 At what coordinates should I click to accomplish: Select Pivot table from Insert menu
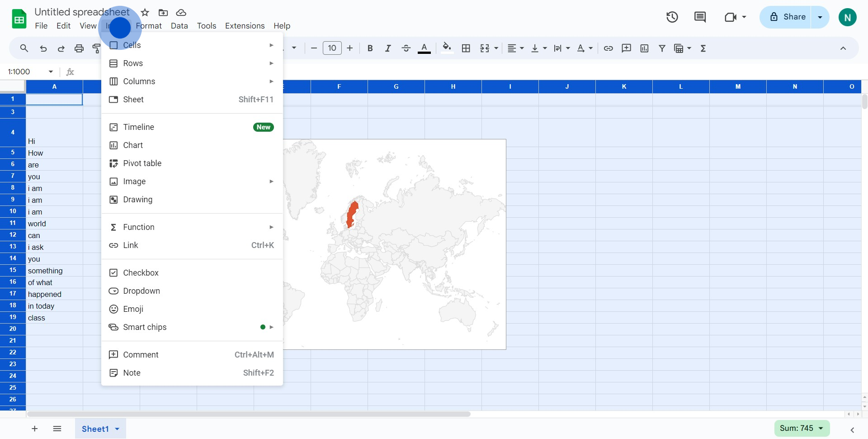142,163
